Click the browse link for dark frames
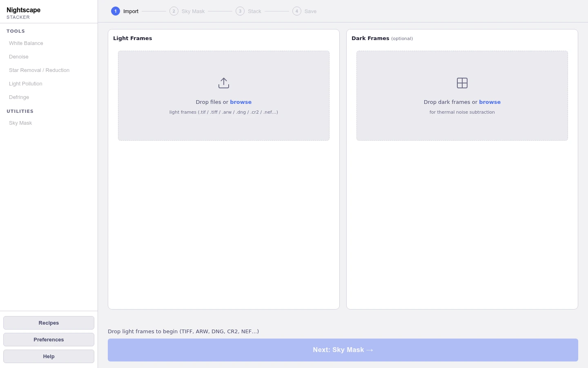This screenshot has width=588, height=368. 490,102
